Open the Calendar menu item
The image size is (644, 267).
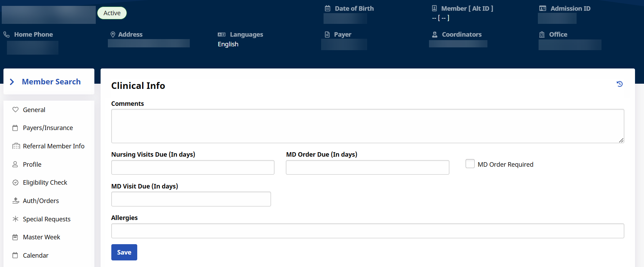click(x=36, y=255)
